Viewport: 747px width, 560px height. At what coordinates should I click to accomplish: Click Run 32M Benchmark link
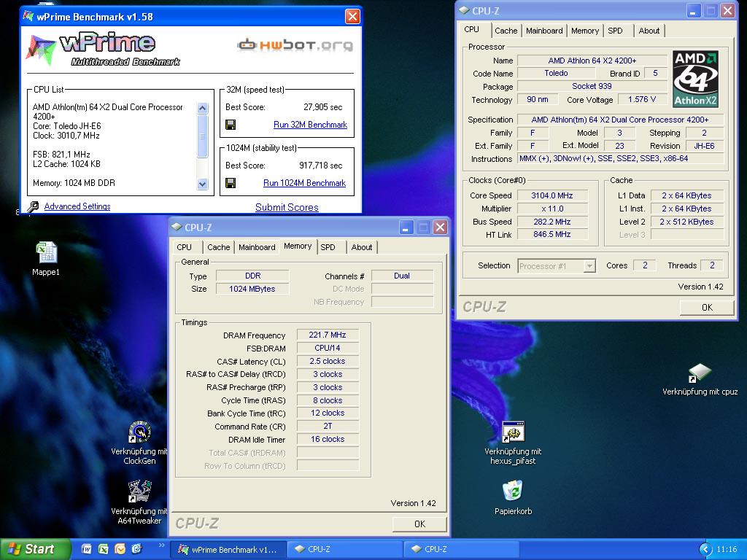(310, 124)
